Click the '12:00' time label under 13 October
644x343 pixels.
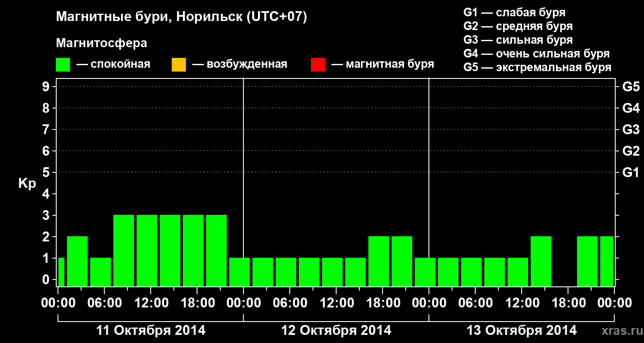tap(522, 303)
